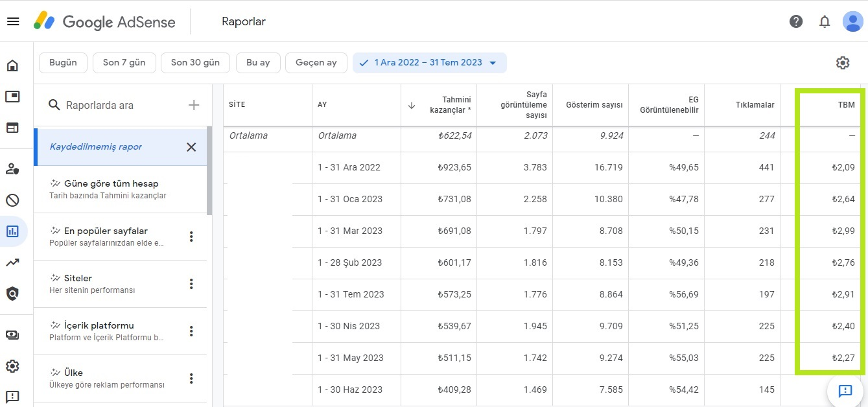Select the Son 30 gün filter
Viewport: 868px width, 407px height.
(195, 63)
